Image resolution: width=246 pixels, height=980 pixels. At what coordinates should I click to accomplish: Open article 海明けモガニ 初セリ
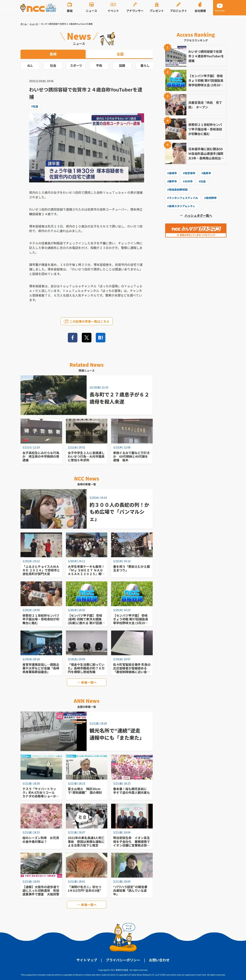[x=87, y=875]
